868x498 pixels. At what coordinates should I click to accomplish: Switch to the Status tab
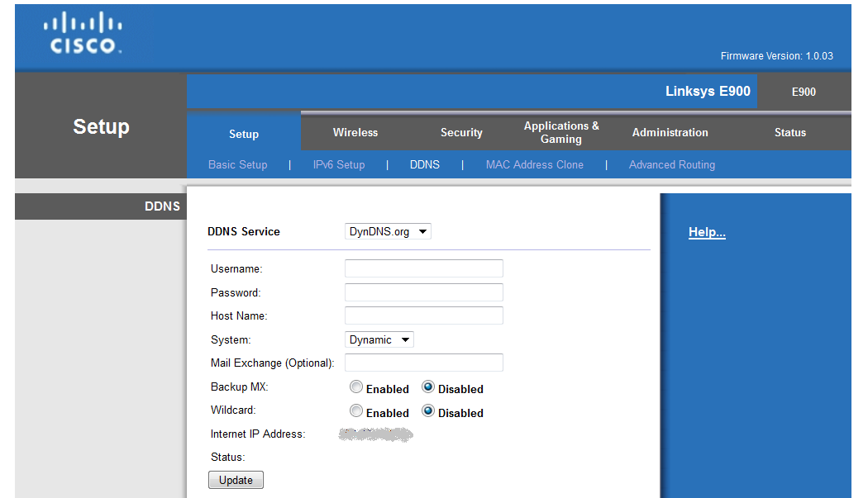coord(790,132)
